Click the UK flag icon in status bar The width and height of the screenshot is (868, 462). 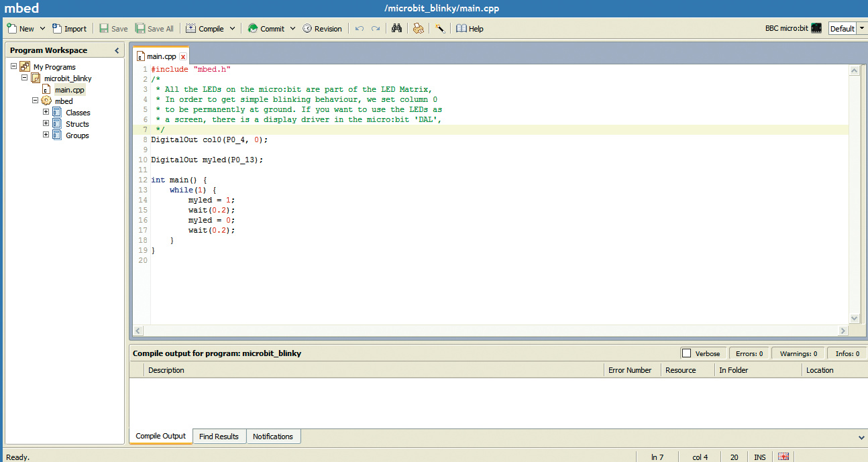[783, 457]
